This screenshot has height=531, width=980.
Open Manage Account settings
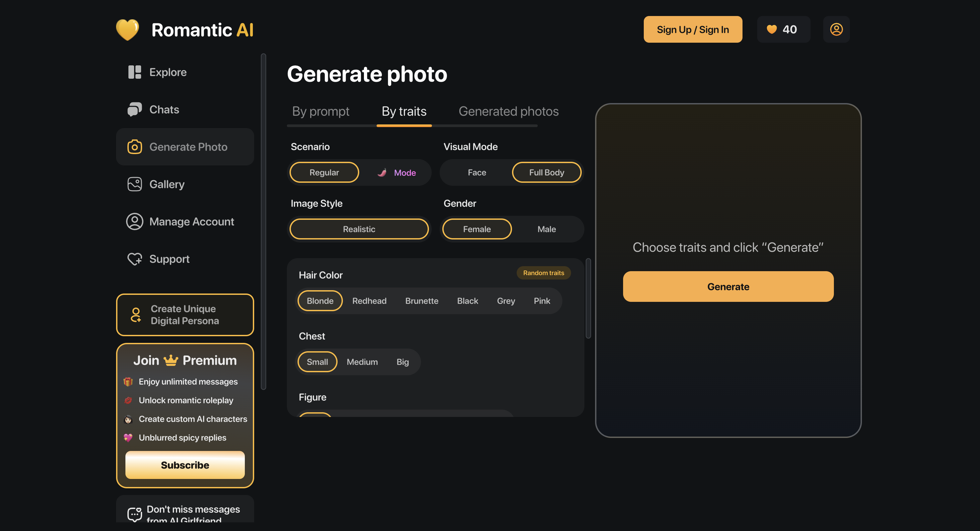[x=191, y=221]
